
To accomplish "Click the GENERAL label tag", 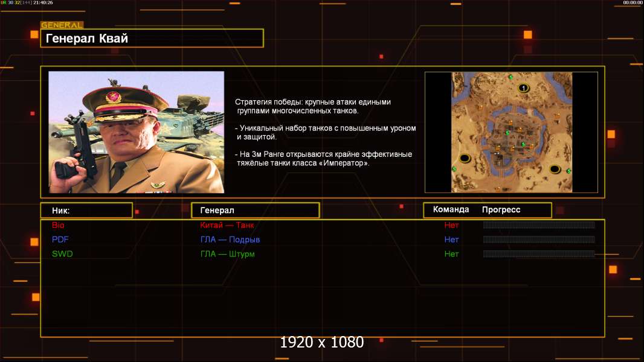I will point(62,25).
